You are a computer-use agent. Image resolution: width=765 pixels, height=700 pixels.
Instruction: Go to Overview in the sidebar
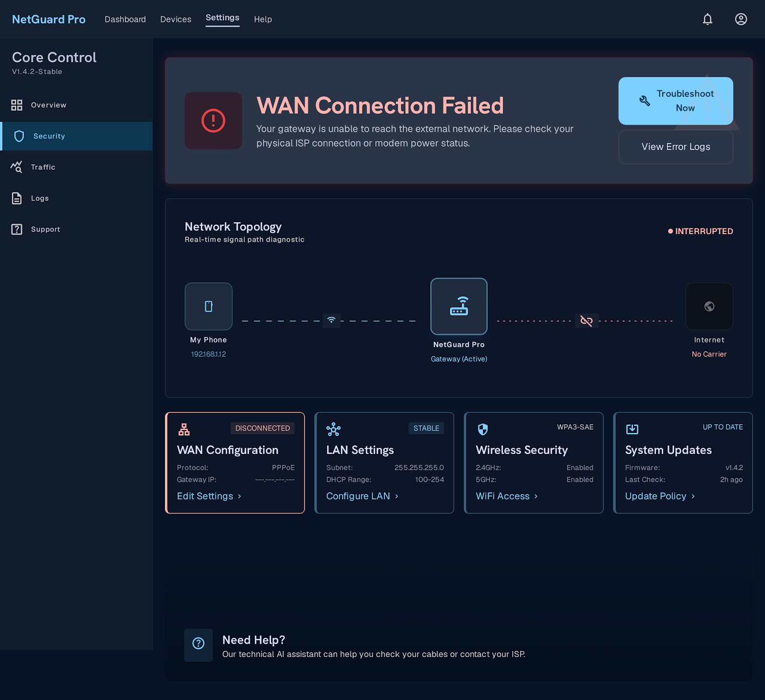(76, 105)
